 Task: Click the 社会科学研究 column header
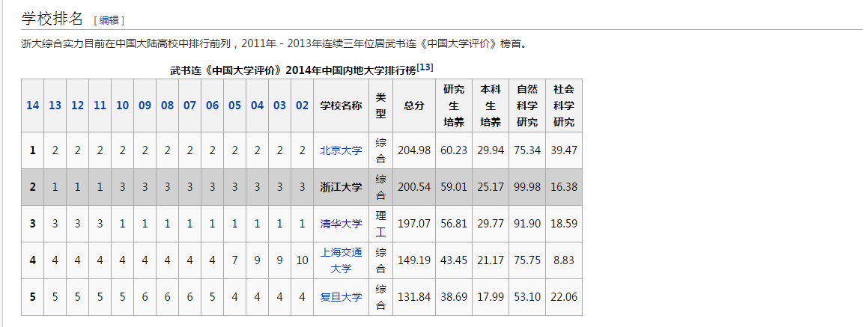564,105
